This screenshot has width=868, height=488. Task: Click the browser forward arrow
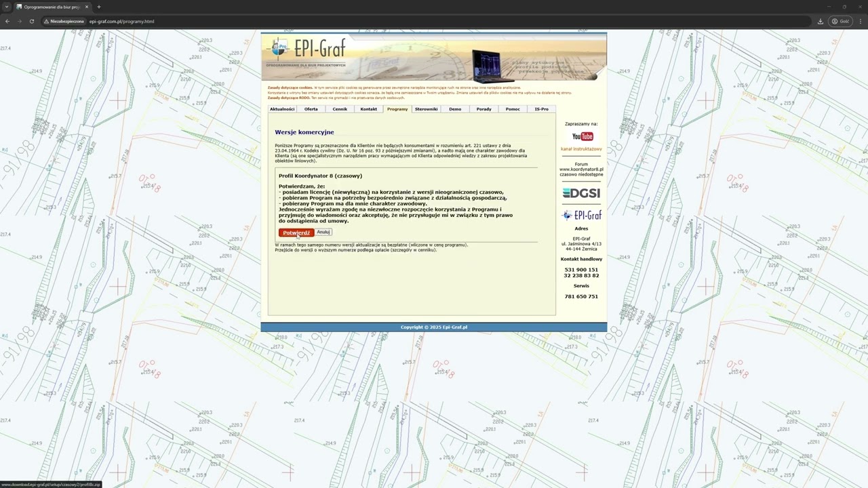19,21
